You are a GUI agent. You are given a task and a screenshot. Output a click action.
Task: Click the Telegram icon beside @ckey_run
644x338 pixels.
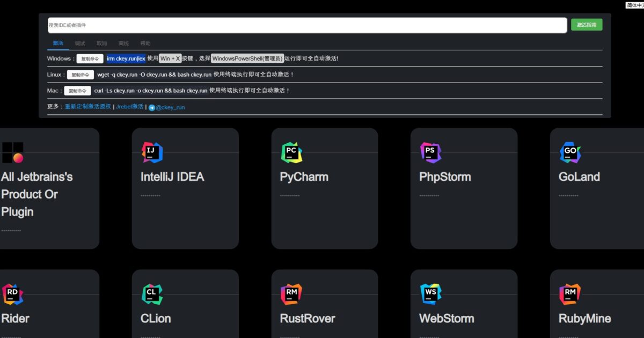152,107
